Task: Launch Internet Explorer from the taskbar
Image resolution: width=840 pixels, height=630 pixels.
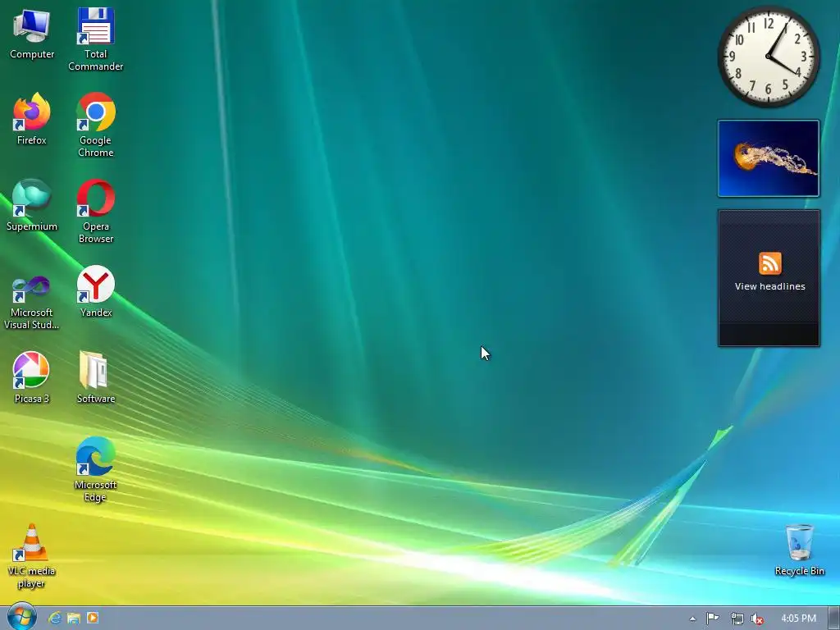Action: pyautogui.click(x=55, y=619)
